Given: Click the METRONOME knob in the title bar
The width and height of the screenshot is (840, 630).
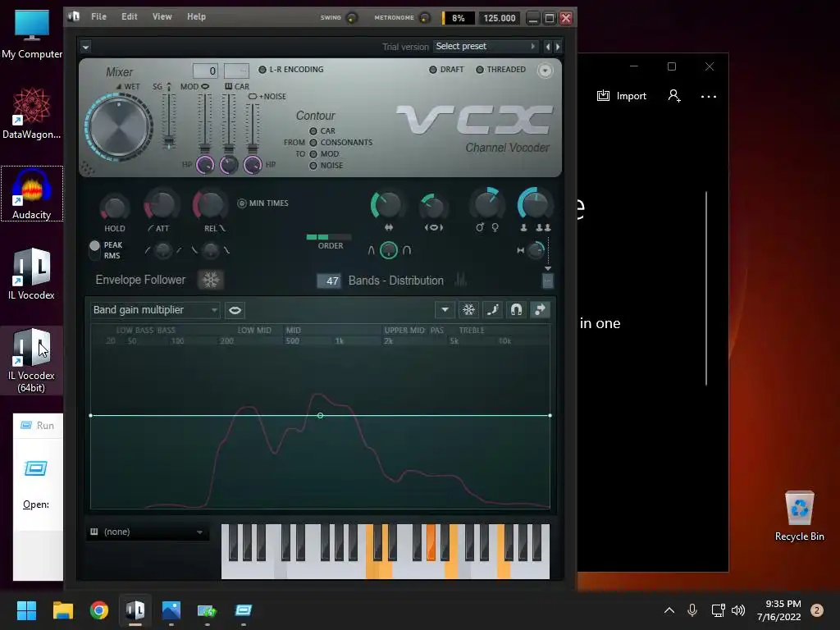Looking at the screenshot, I should (425, 18).
